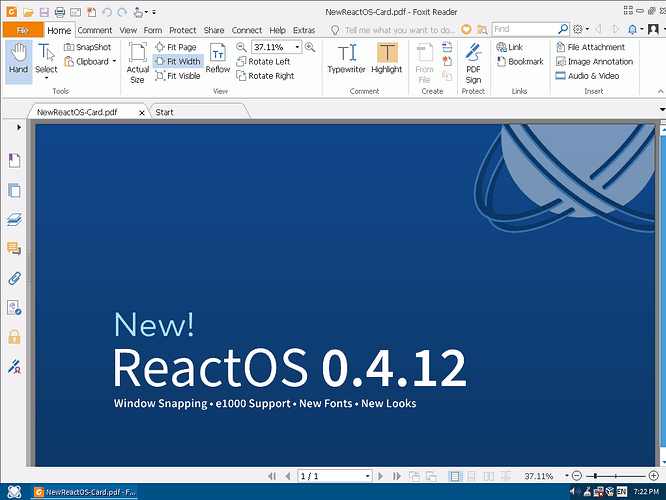Enable Single Page view in status bar
The image size is (666, 500).
click(x=454, y=476)
